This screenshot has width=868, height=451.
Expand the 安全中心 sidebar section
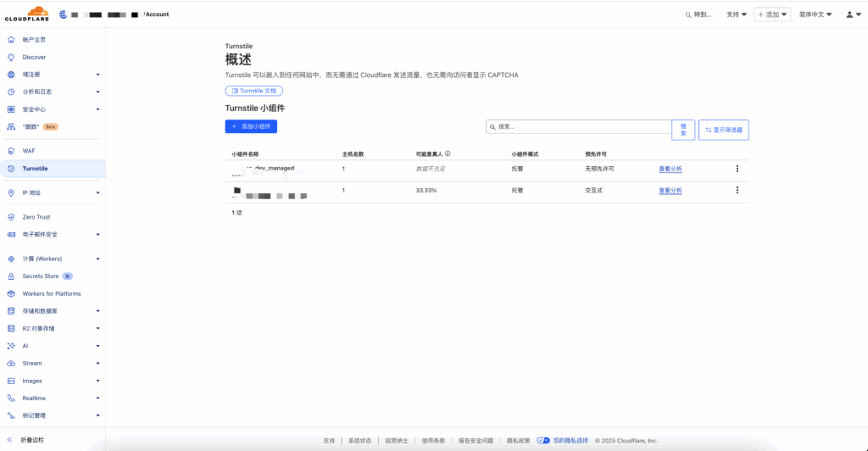[x=98, y=109]
